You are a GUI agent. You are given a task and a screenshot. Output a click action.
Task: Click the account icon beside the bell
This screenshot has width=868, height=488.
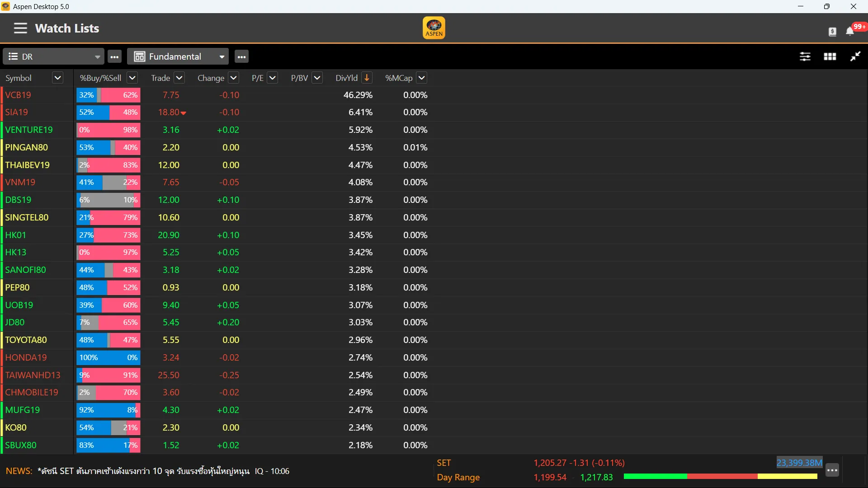[x=832, y=31]
